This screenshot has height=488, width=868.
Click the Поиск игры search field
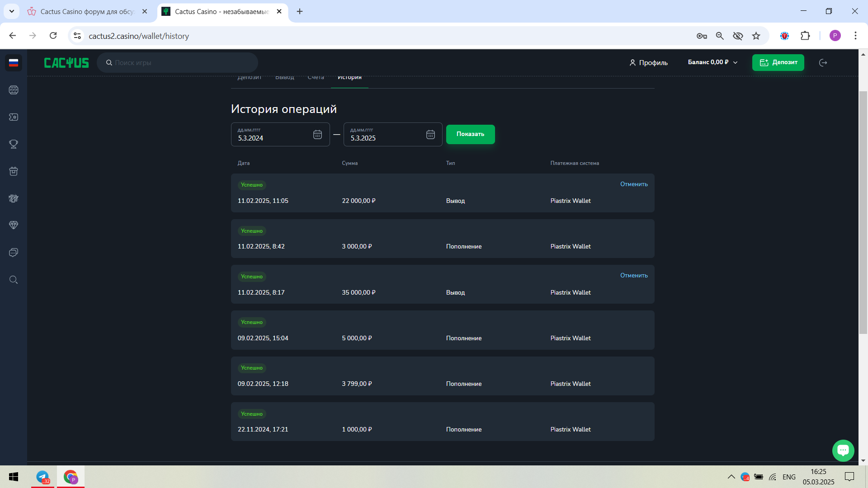point(181,63)
